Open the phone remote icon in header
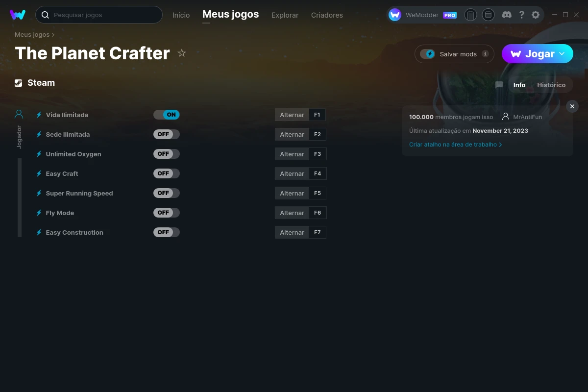The image size is (588, 392). [470, 15]
